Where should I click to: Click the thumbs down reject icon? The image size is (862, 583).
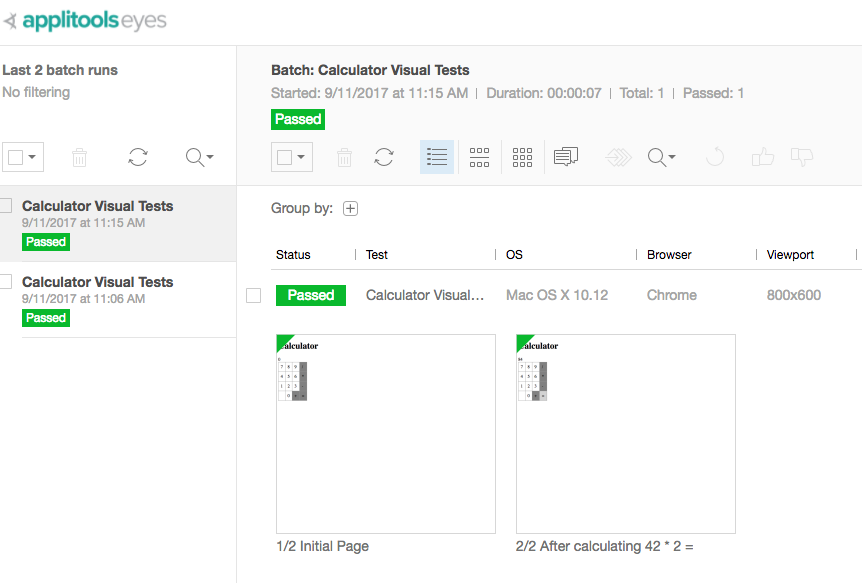tap(801, 157)
